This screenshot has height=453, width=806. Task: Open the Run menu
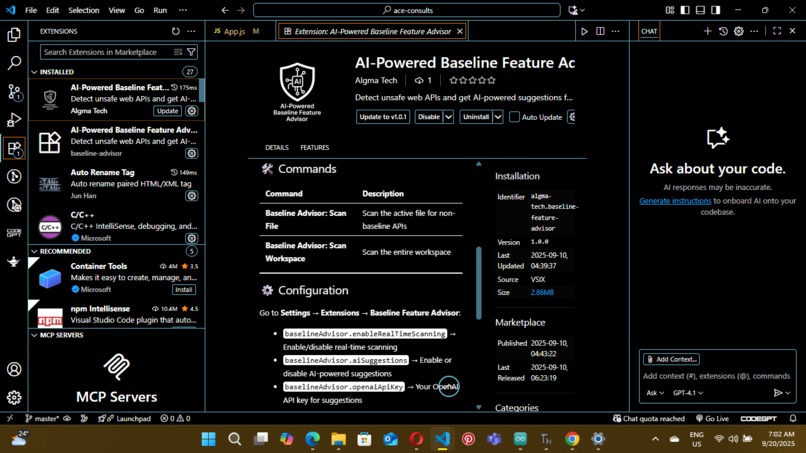160,10
